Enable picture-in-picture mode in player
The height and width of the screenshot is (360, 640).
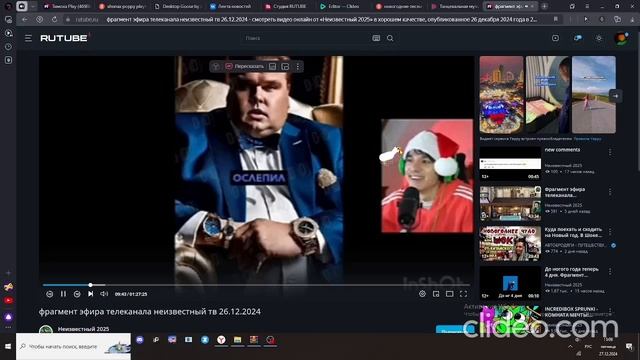coord(436,294)
